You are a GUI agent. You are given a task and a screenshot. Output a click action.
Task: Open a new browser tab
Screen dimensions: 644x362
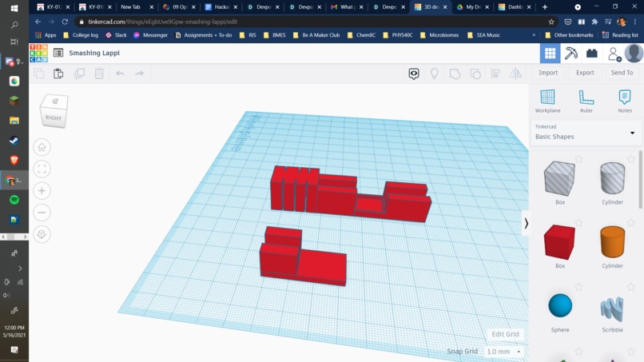[x=545, y=7]
